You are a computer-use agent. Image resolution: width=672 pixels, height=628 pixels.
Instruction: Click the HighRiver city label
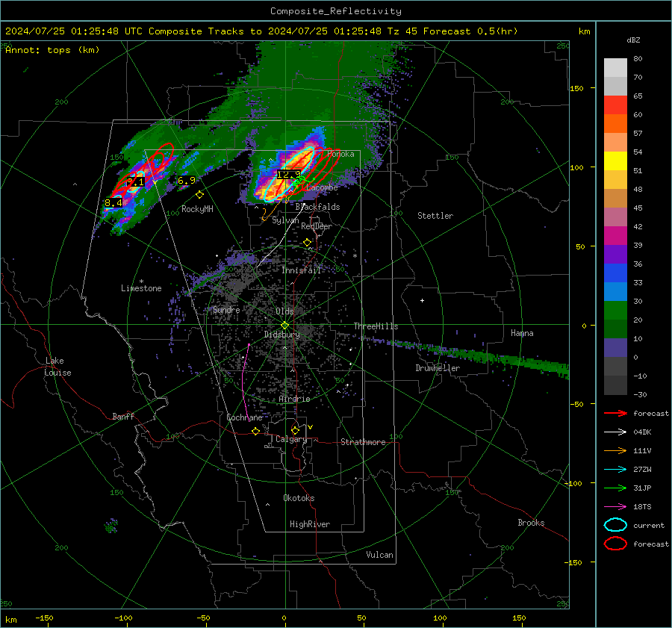tap(310, 524)
